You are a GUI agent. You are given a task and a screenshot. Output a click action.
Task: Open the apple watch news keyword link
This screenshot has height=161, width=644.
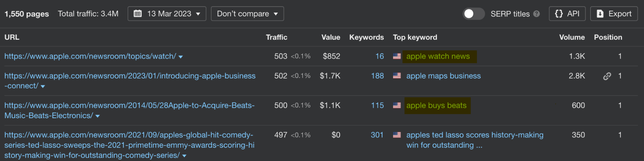pos(438,56)
